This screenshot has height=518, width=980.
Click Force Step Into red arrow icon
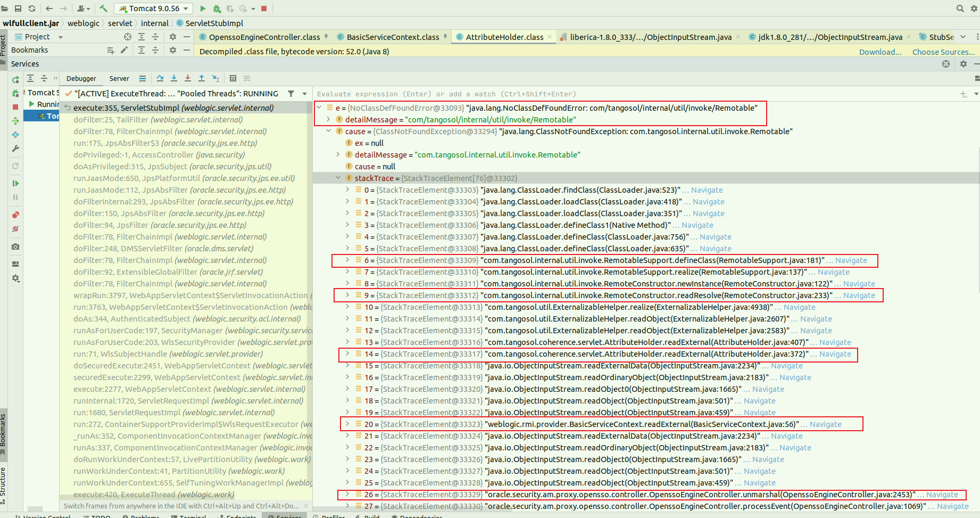188,78
